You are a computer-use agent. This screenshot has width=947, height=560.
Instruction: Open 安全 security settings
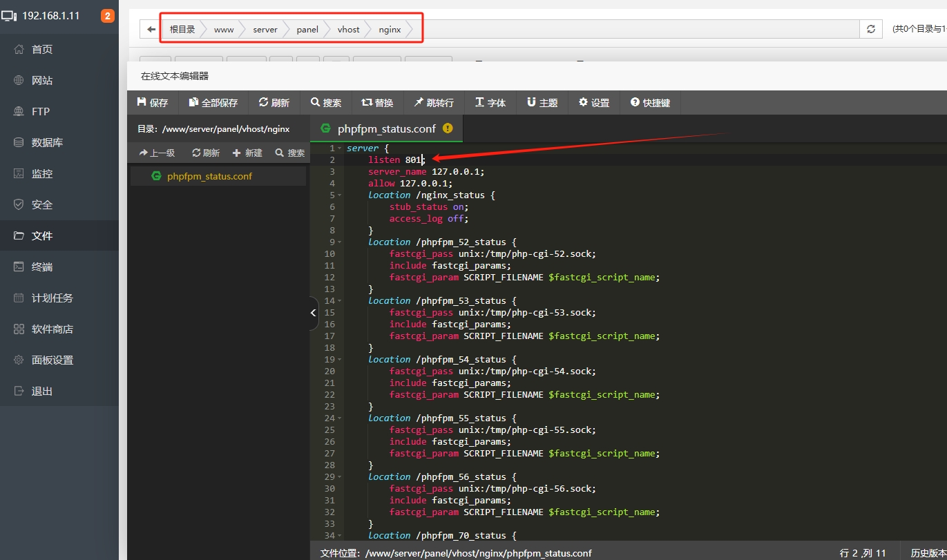42,204
